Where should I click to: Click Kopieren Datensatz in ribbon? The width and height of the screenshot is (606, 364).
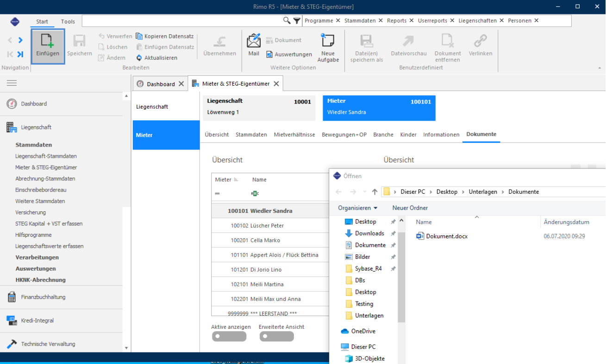click(x=165, y=36)
